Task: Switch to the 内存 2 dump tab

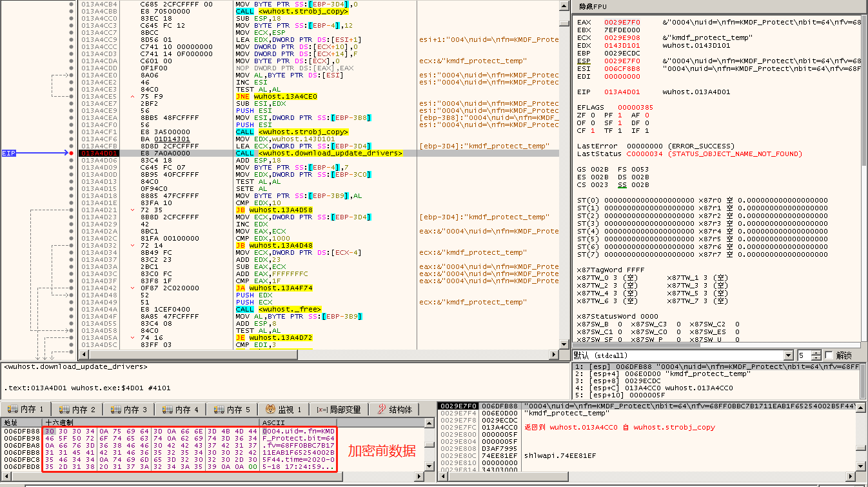Action: coord(77,410)
